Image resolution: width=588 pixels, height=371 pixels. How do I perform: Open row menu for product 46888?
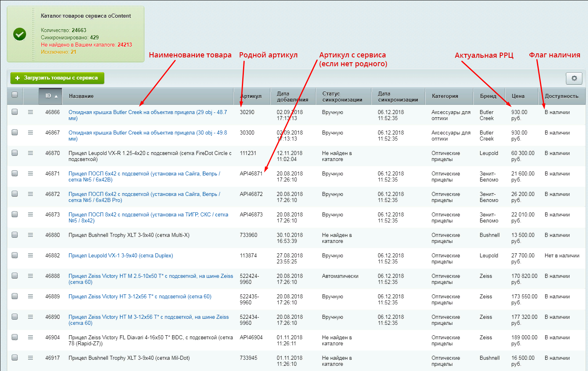(30, 276)
